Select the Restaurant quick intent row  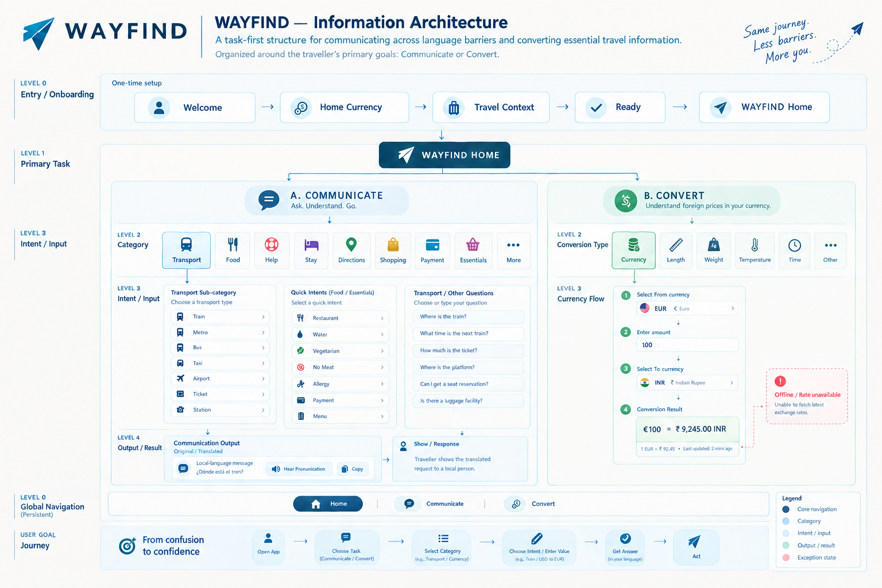341,318
